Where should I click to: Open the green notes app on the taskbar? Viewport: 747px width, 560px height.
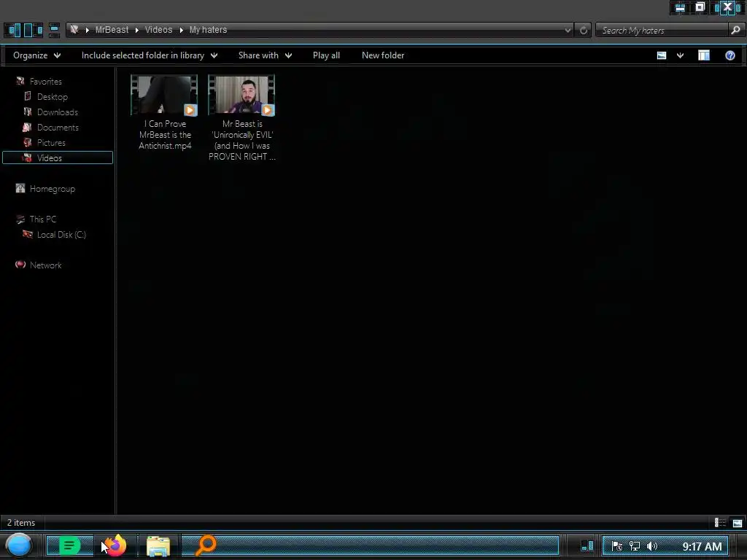click(69, 545)
